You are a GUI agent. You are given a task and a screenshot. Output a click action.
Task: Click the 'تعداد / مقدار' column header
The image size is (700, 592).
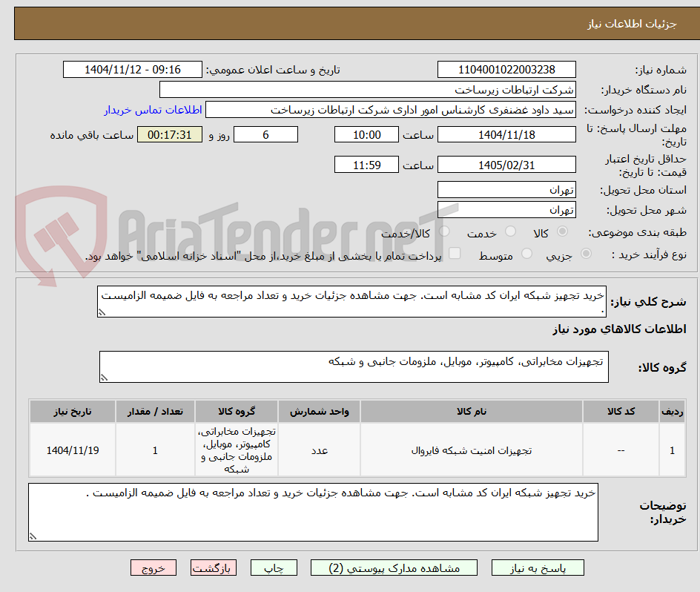coord(156,412)
